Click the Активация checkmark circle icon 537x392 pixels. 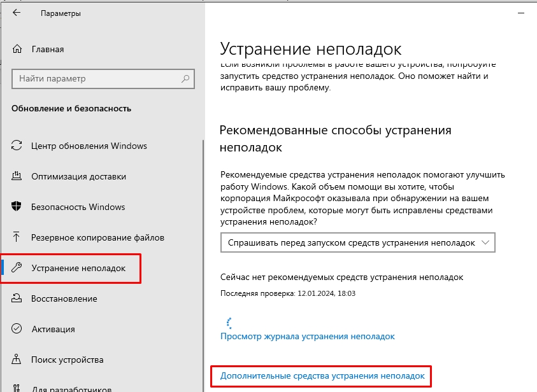coord(17,329)
